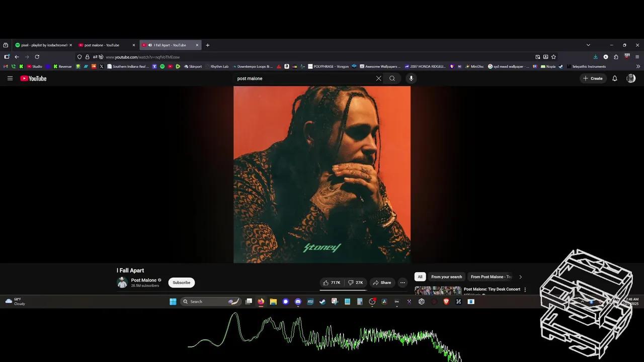644x362 pixels.
Task: Open the YouTube guide hamburger menu
Action: (x=10, y=78)
